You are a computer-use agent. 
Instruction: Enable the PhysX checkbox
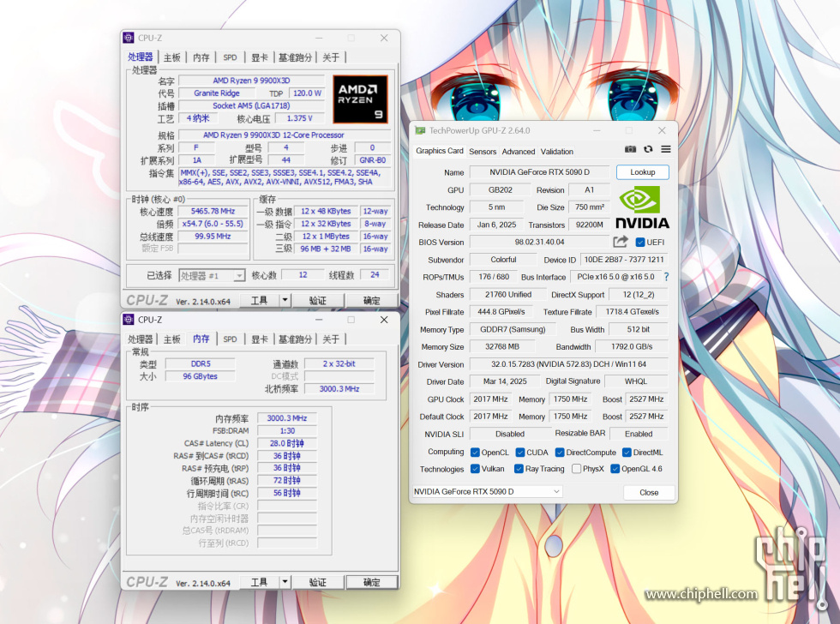pyautogui.click(x=576, y=469)
